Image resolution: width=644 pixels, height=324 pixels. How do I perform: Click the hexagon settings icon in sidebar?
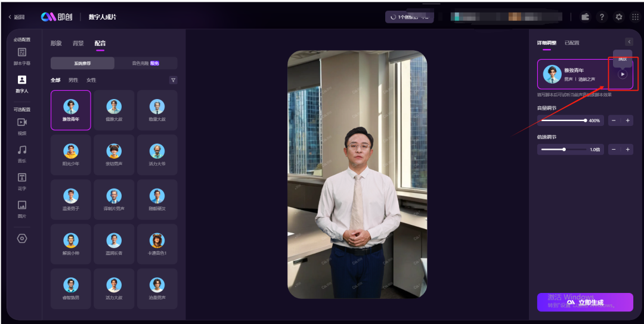(x=21, y=238)
